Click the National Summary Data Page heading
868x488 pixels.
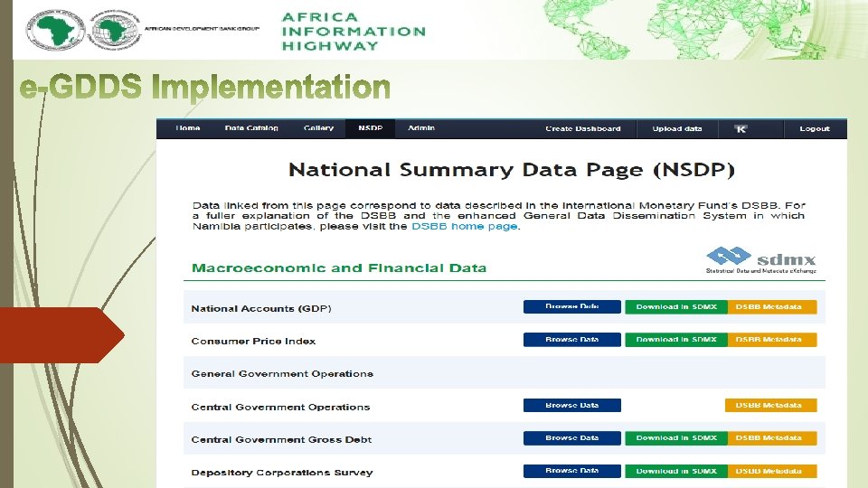pos(512,170)
